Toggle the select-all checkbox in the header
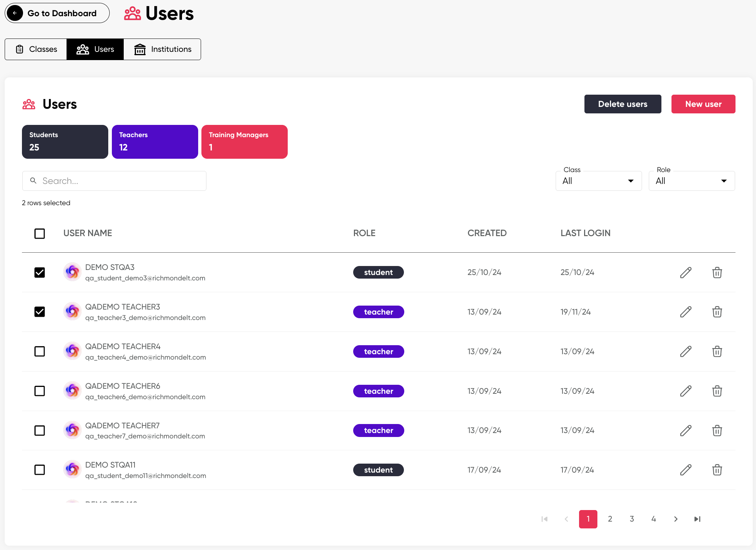Viewport: 756px width, 550px height. point(40,234)
